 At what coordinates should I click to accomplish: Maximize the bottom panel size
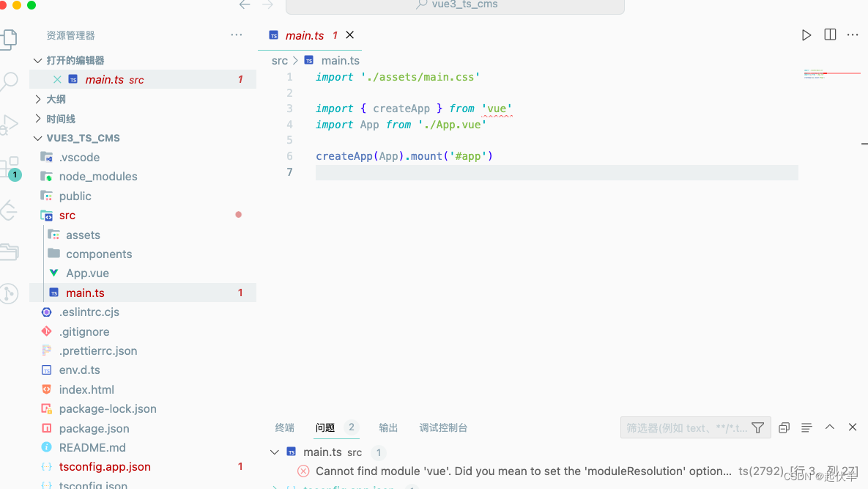point(829,427)
